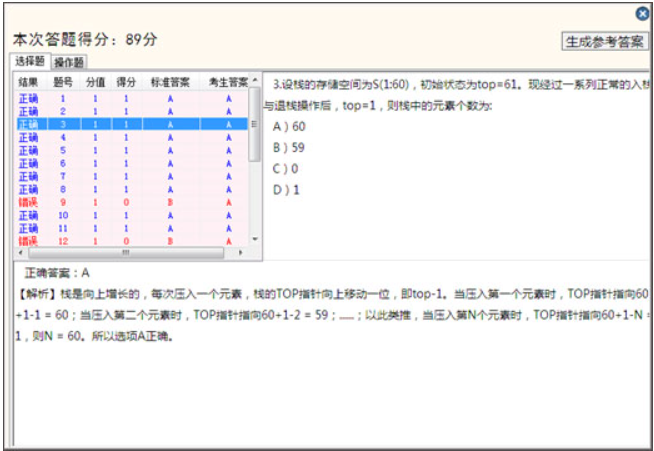Select wrong answer row number 9

pos(132,202)
